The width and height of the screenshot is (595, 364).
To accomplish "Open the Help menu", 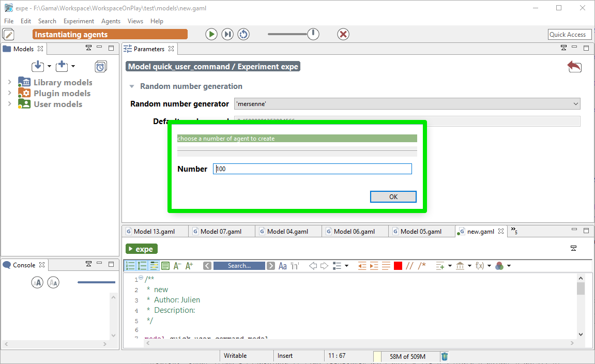I will tap(157, 21).
